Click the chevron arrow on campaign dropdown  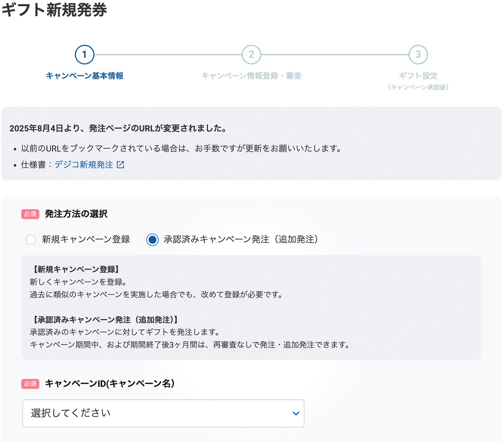(x=296, y=413)
